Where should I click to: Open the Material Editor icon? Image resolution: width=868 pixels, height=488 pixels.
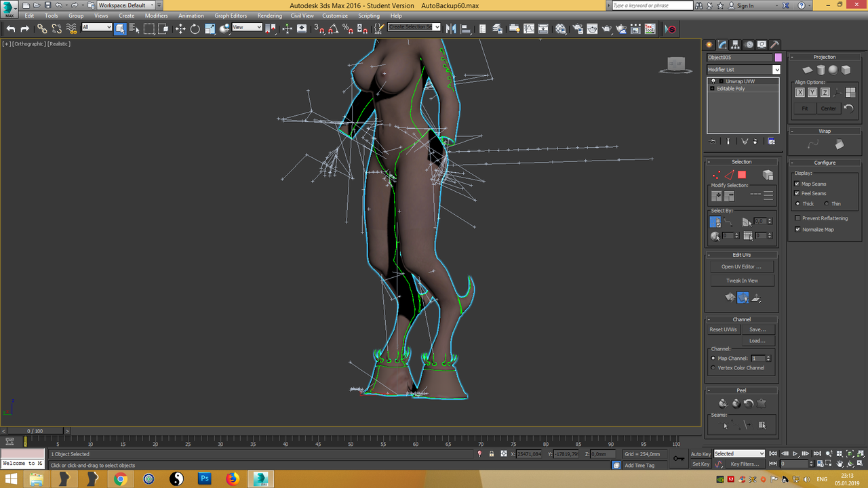[561, 28]
